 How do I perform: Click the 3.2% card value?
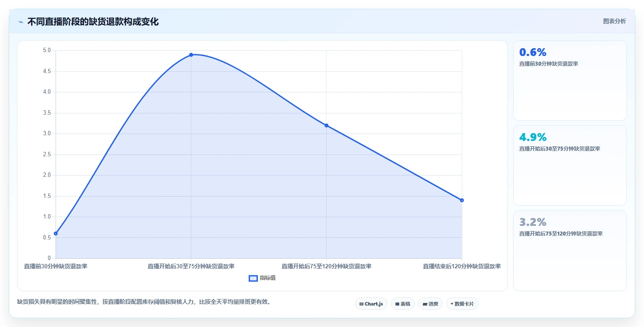coord(533,222)
